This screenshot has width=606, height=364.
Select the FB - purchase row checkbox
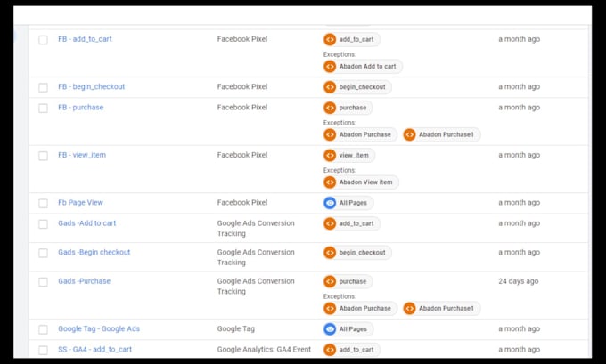coord(44,108)
